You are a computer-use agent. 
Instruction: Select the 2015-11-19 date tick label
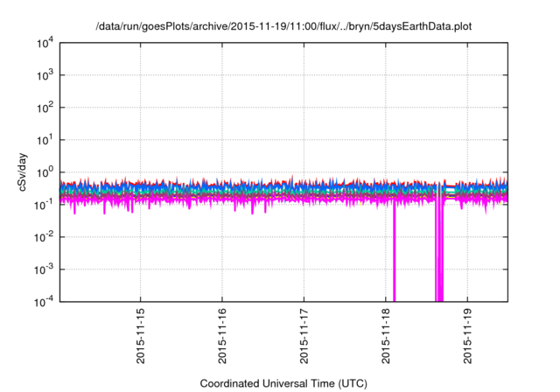coord(467,335)
